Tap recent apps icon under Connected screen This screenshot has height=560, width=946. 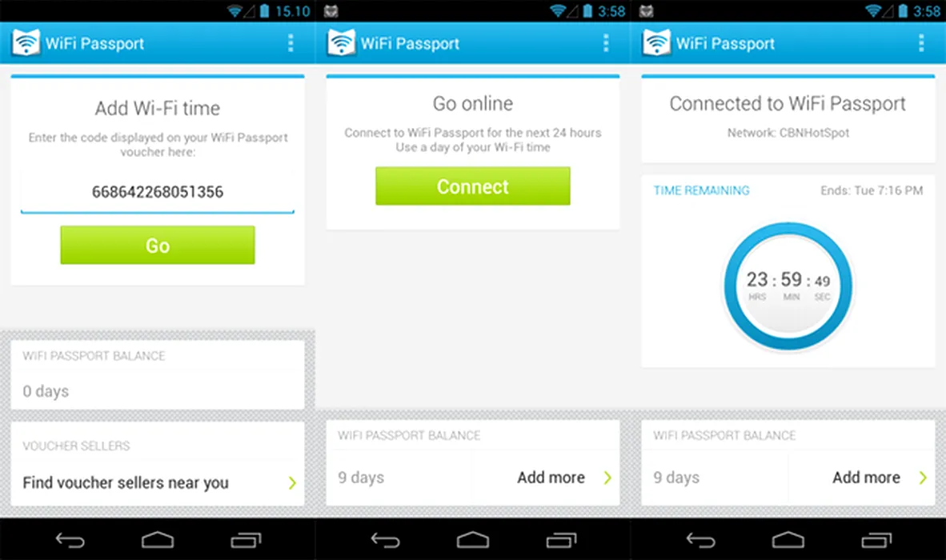pyautogui.click(x=876, y=540)
